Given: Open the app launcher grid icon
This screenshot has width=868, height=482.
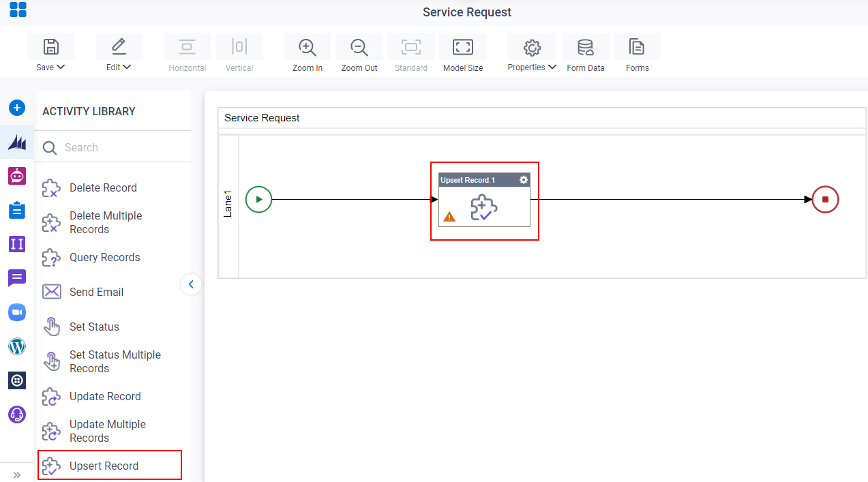Looking at the screenshot, I should pos(18,10).
